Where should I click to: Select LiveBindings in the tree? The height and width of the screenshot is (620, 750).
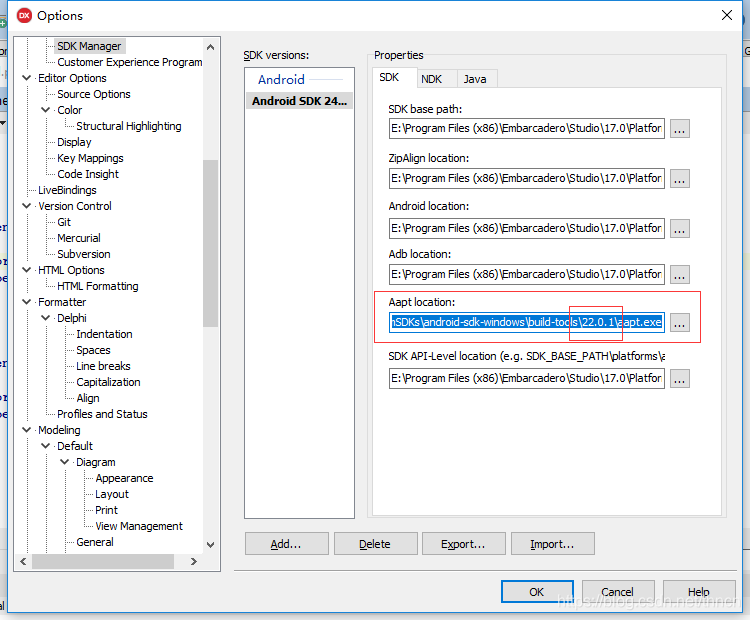tap(67, 190)
